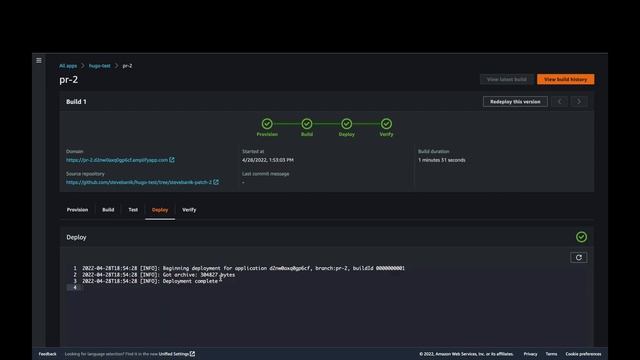Switch to the Build tab
This screenshot has width=640, height=360.
coord(108,210)
